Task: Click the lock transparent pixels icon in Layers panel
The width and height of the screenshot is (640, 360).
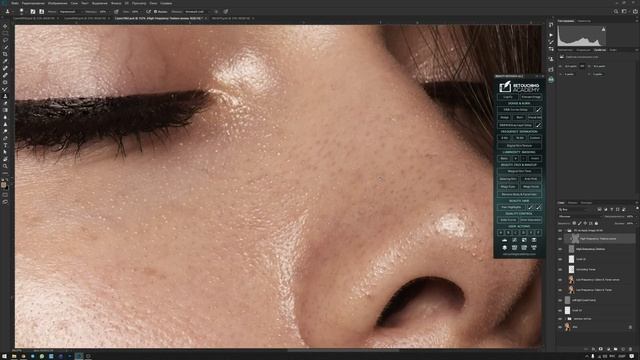Action: pyautogui.click(x=574, y=223)
